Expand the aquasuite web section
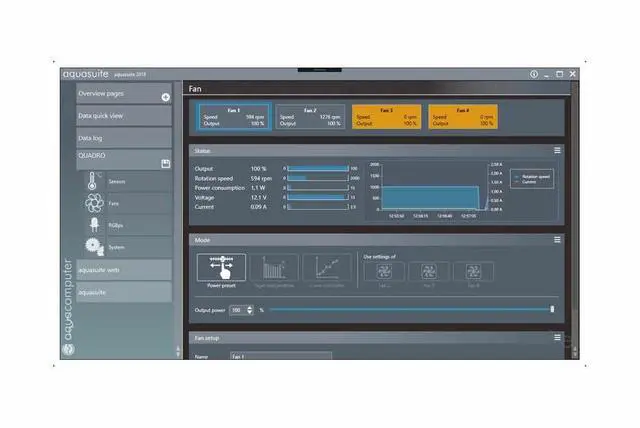Image resolution: width=640 pixels, height=428 pixels. (124, 270)
